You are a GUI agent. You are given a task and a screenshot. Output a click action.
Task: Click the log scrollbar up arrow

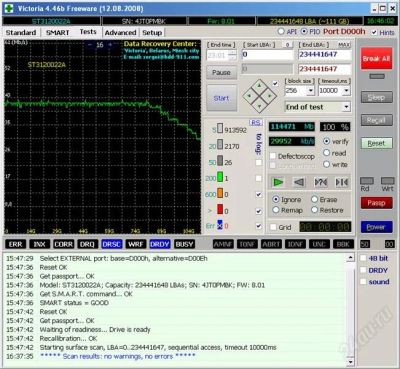(350, 258)
